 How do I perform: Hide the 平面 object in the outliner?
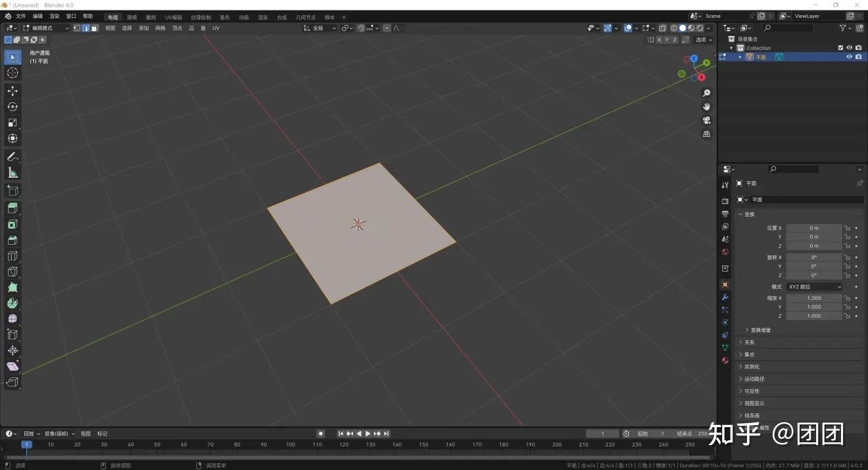coord(849,57)
